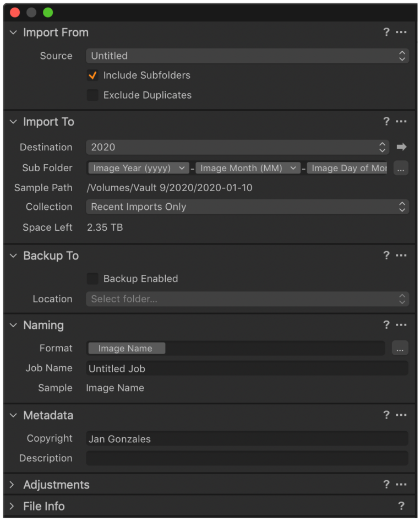
Task: Click the action ellipsis for the Metadata section
Action: click(x=401, y=415)
